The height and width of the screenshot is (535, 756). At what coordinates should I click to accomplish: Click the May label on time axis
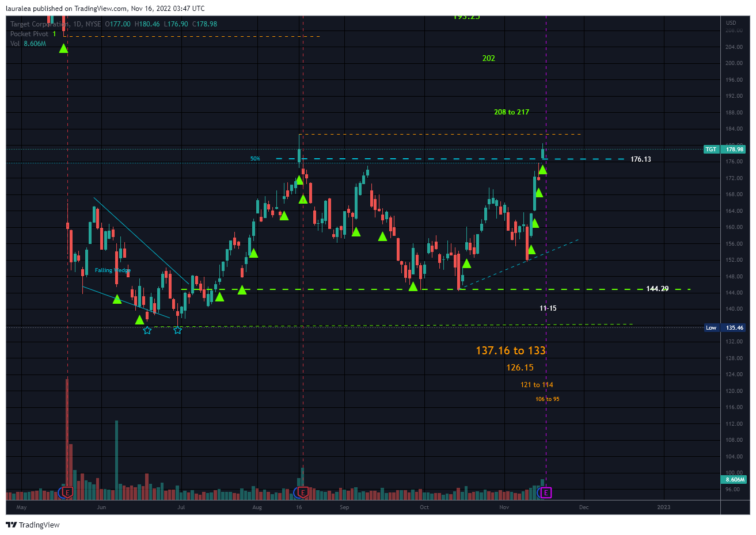point(21,507)
